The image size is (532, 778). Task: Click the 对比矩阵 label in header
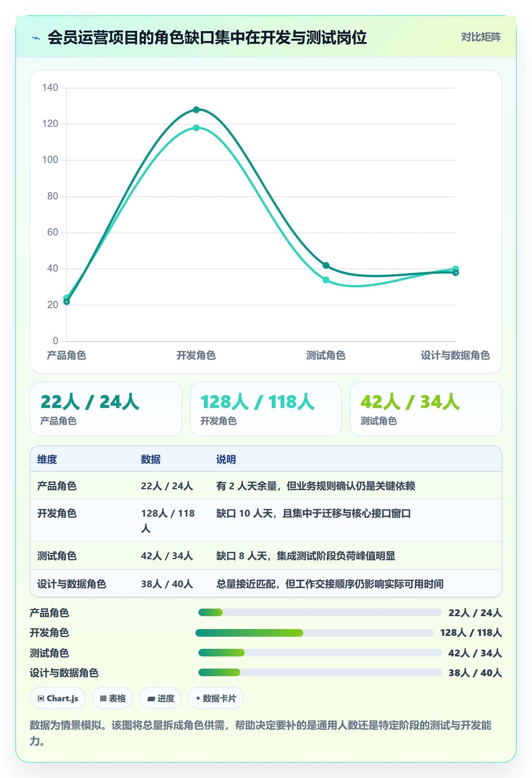[481, 37]
